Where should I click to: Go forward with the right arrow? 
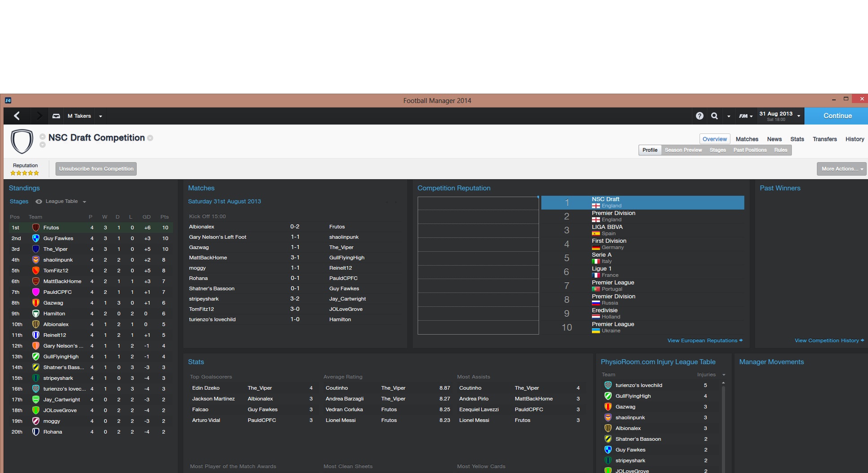[x=39, y=116]
